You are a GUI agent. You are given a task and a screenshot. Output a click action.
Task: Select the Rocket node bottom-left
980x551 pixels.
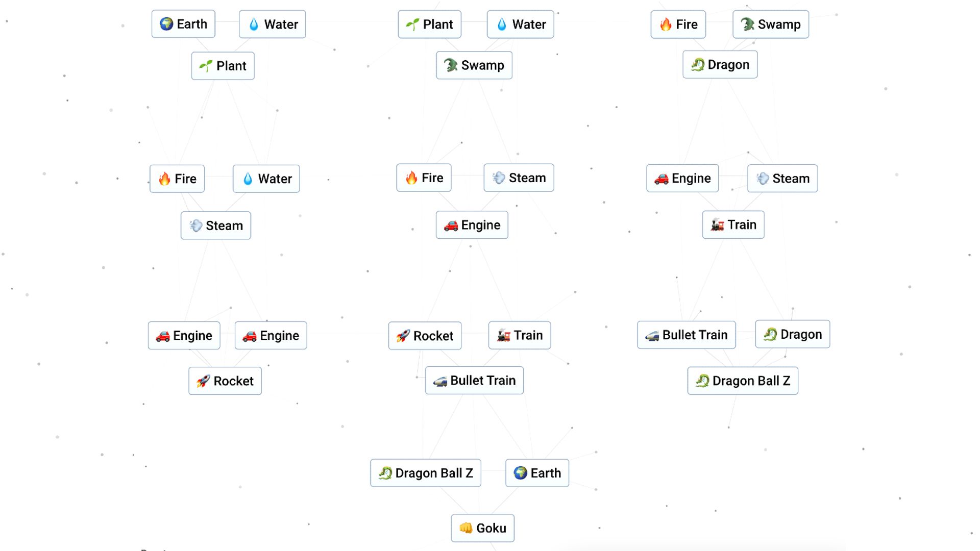[225, 382]
